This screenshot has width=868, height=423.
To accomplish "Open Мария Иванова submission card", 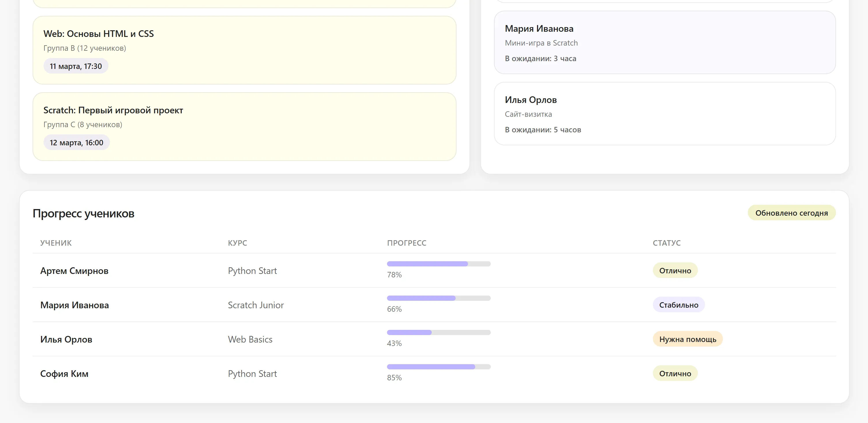I will 664,42.
